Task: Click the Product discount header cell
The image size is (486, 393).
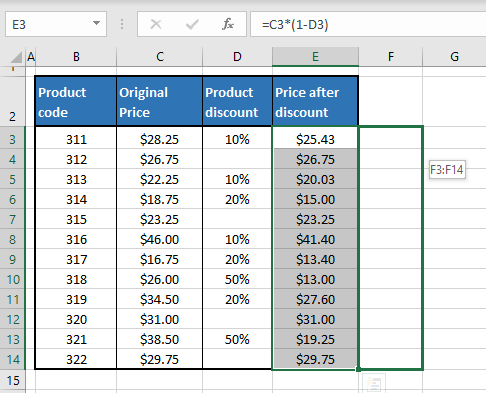Action: (x=237, y=101)
